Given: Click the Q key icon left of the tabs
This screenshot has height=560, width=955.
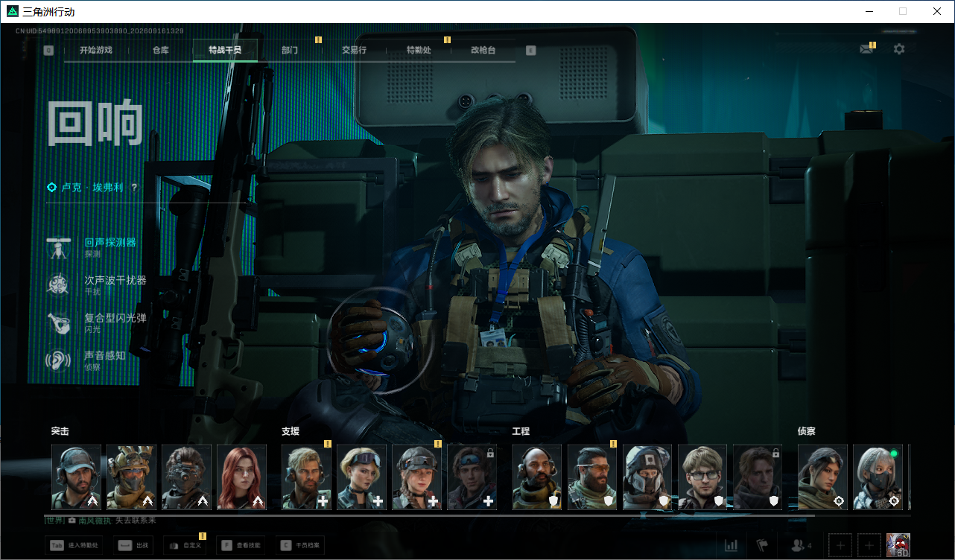Looking at the screenshot, I should (48, 51).
